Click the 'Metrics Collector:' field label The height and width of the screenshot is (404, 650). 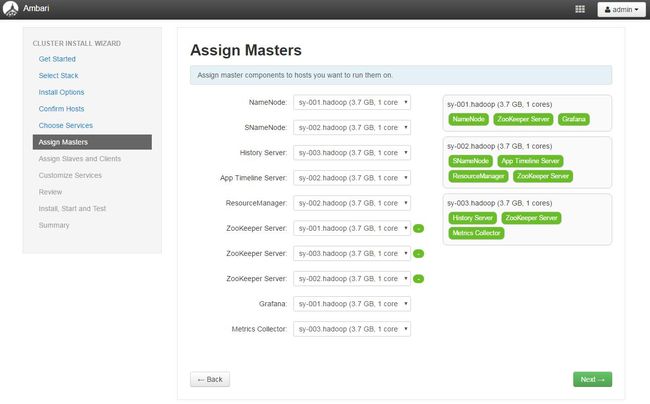click(x=259, y=329)
